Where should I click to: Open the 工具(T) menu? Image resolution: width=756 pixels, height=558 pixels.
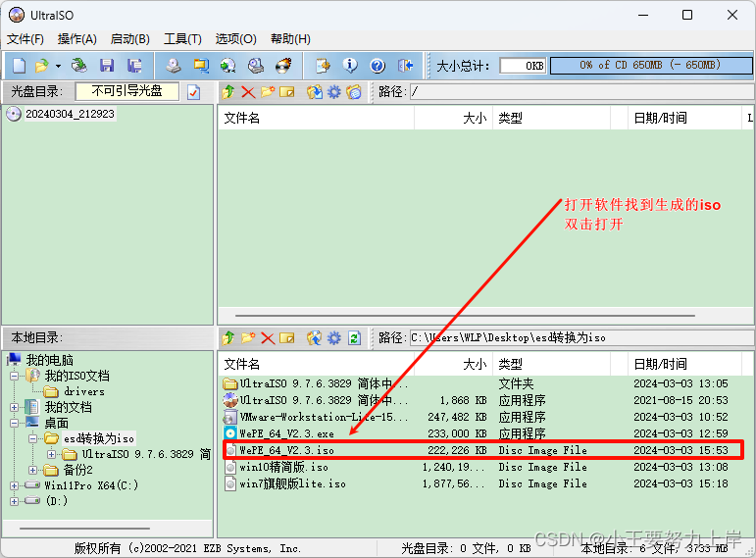[x=182, y=39]
